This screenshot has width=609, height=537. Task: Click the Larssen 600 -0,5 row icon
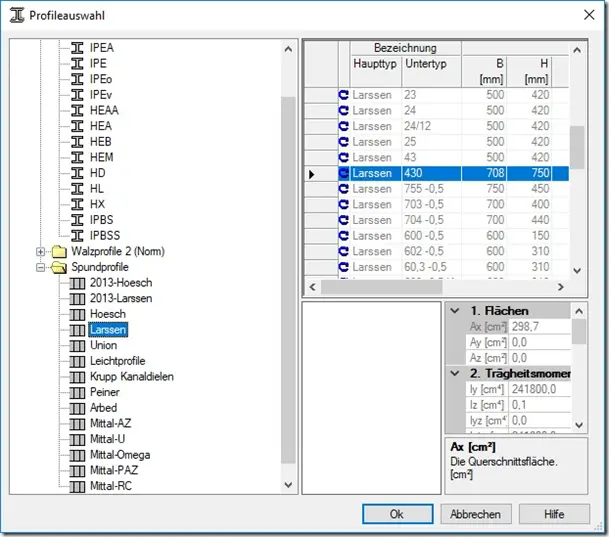pyautogui.click(x=344, y=236)
